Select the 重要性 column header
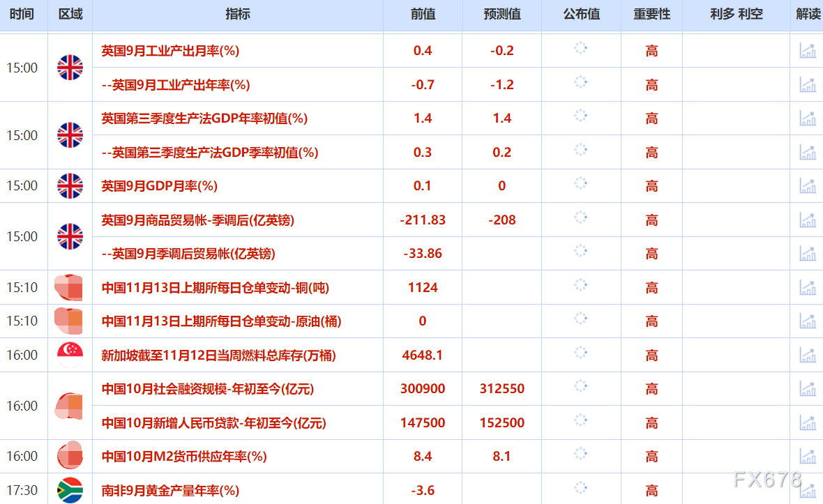The height and width of the screenshot is (504, 823). click(651, 15)
